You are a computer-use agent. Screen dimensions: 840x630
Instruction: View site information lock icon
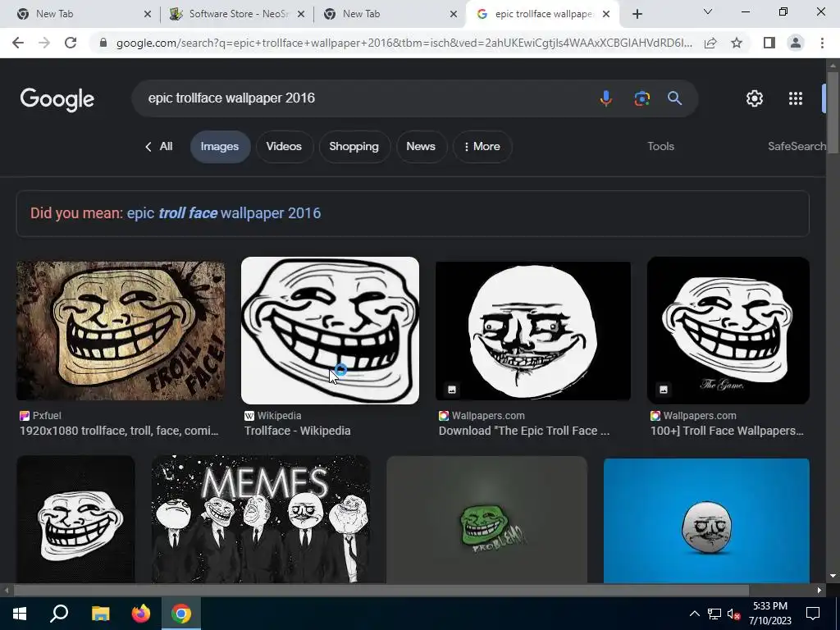(103, 43)
